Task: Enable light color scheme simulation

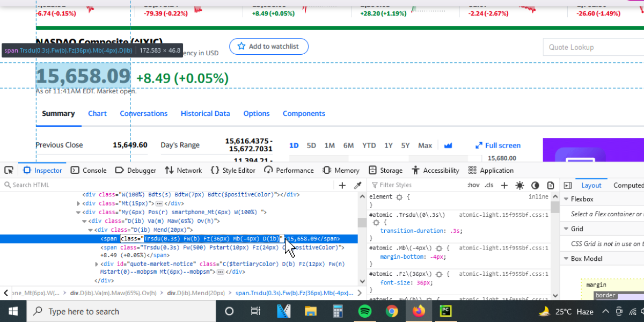Action: point(519,185)
